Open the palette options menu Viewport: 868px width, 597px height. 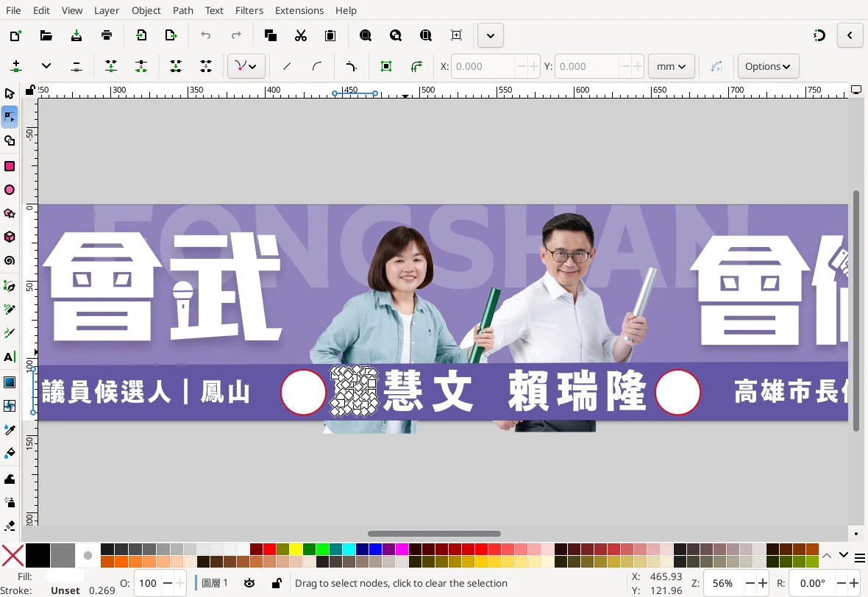(x=860, y=558)
